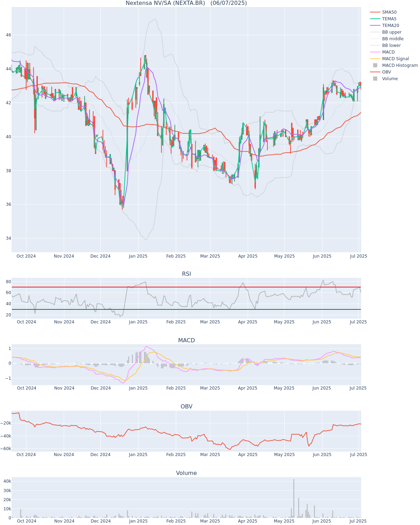Hide the BB upper legend entry
The height and width of the screenshot is (525, 420).
392,32
